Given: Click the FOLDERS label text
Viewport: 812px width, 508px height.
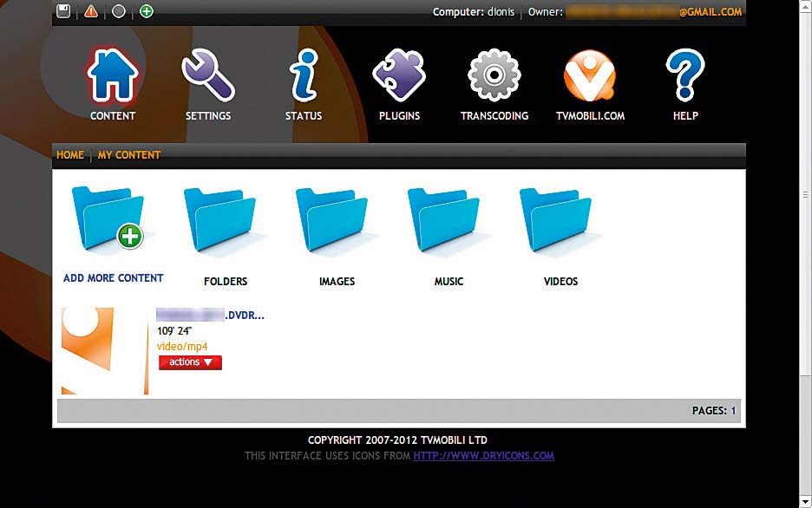Looking at the screenshot, I should tap(226, 282).
